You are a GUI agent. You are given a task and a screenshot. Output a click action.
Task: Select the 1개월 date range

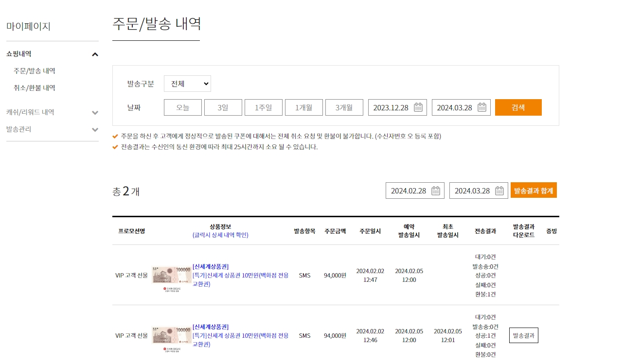point(303,107)
